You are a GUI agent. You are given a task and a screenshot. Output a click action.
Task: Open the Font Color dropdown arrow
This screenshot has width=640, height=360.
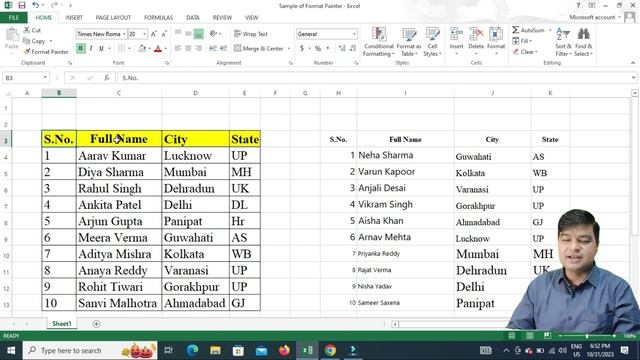pyautogui.click(x=165, y=48)
